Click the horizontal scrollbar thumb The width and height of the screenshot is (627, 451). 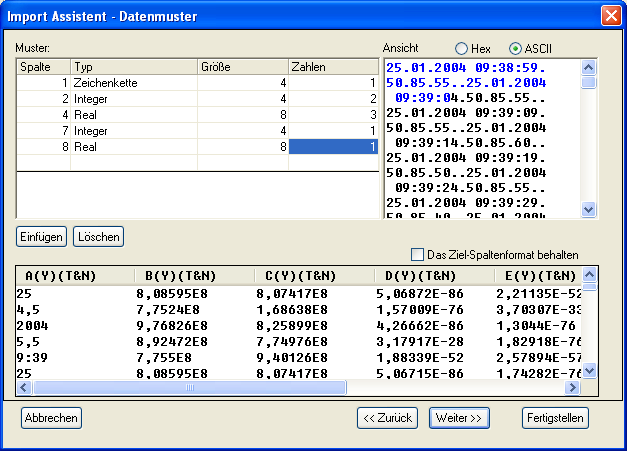190,387
